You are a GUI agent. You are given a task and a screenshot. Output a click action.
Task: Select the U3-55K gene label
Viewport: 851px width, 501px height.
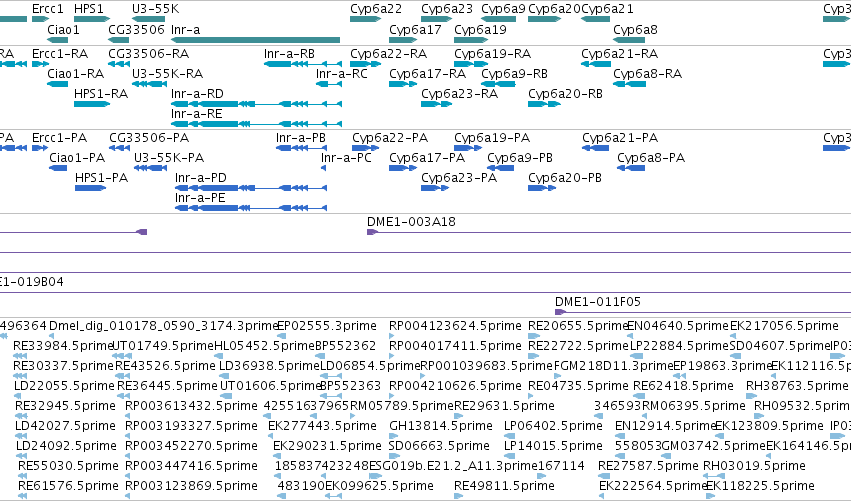(155, 9)
